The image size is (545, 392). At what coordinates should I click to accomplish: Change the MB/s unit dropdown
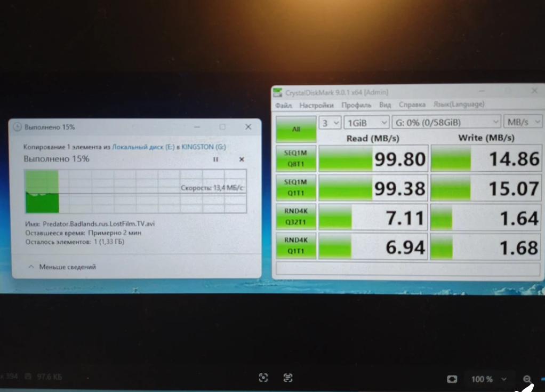click(x=523, y=122)
